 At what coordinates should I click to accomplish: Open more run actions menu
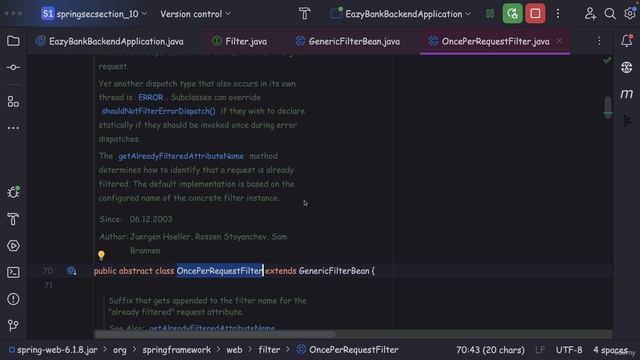click(x=558, y=14)
